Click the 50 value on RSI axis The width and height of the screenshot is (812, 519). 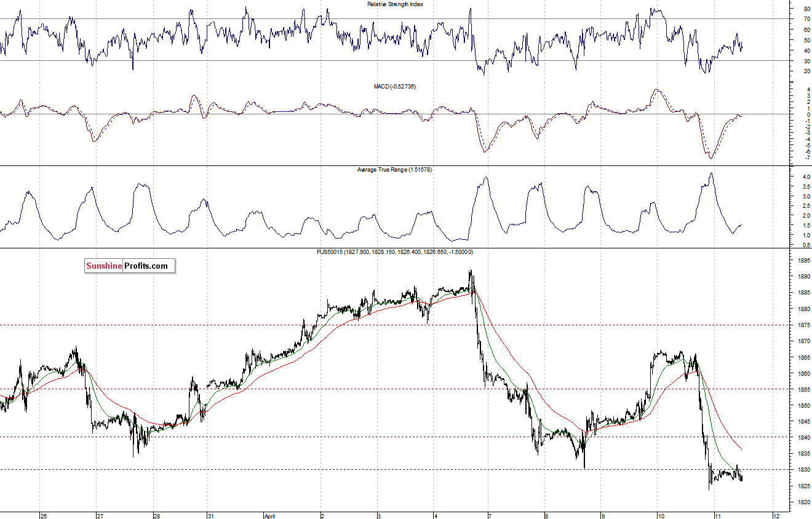point(806,40)
